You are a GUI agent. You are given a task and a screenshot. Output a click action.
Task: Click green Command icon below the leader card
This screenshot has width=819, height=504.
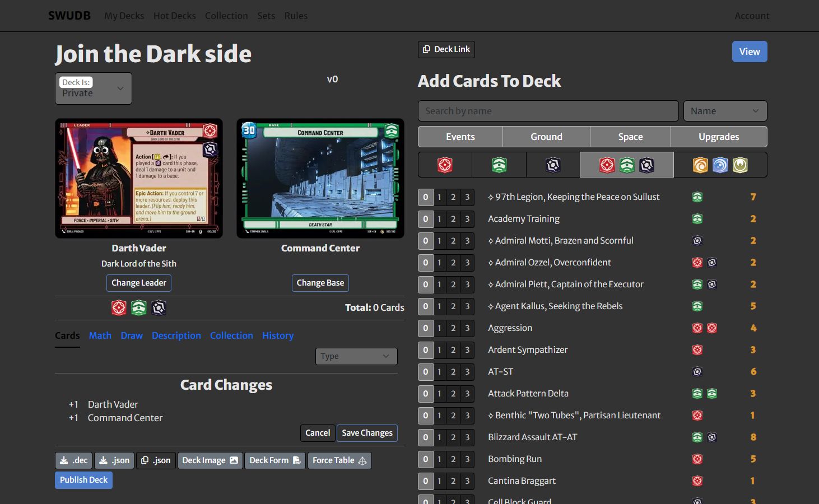[x=139, y=307]
